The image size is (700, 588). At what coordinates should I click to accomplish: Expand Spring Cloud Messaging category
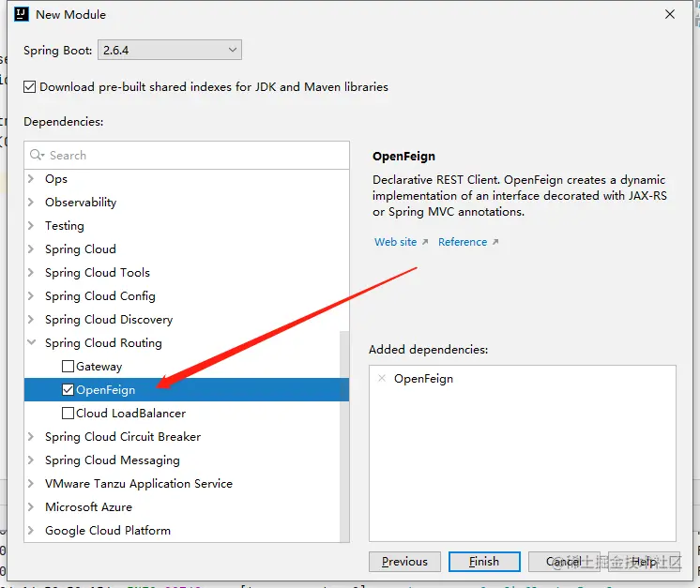pyautogui.click(x=31, y=460)
